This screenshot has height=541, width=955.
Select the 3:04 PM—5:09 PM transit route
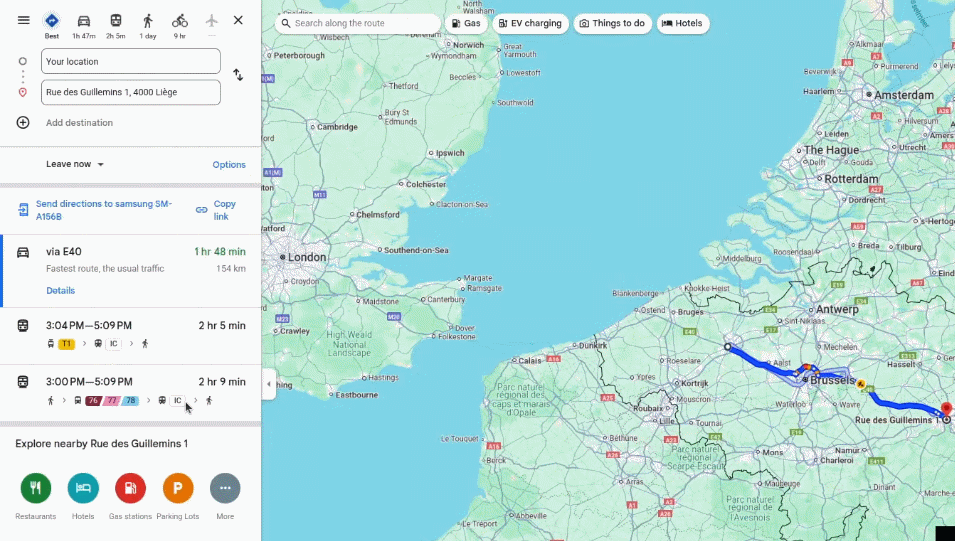[131, 336]
